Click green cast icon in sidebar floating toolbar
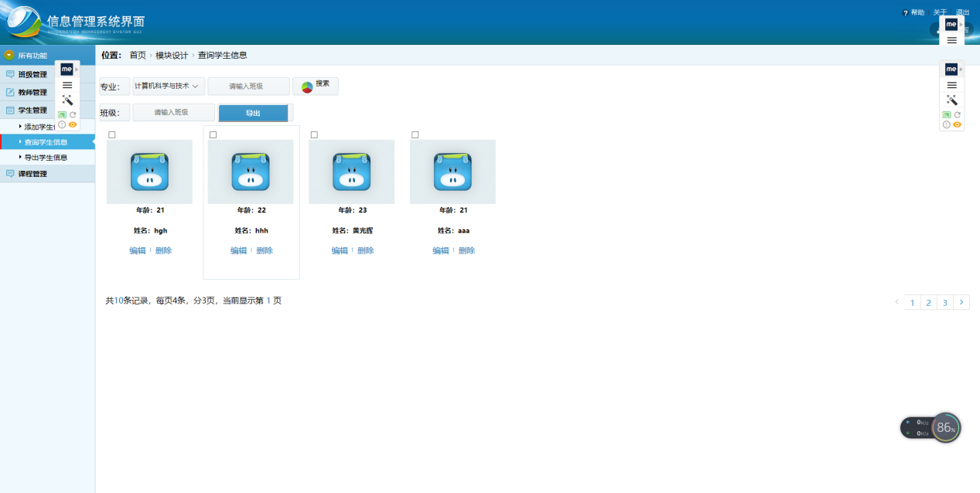Screen dimensions: 980x493 pos(62,114)
